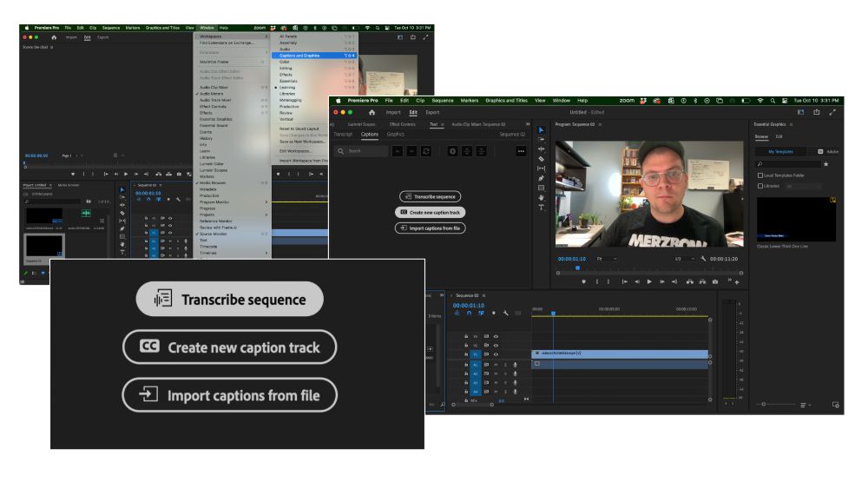Select the Pen tool in right window
The height and width of the screenshot is (482, 868).
(542, 178)
